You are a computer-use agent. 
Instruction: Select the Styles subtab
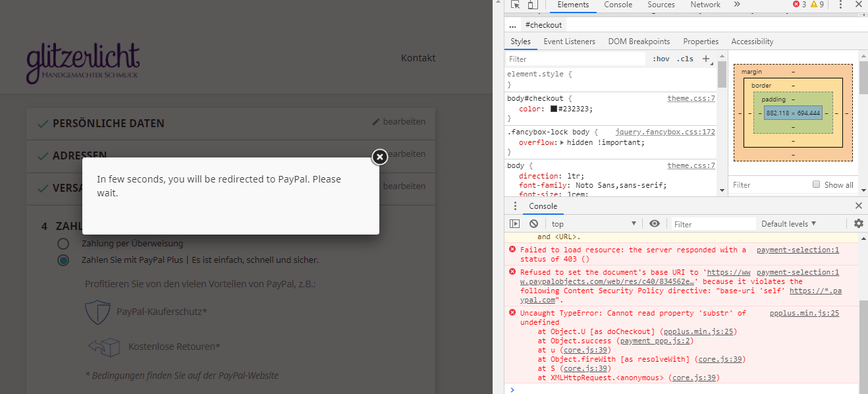[x=520, y=42]
